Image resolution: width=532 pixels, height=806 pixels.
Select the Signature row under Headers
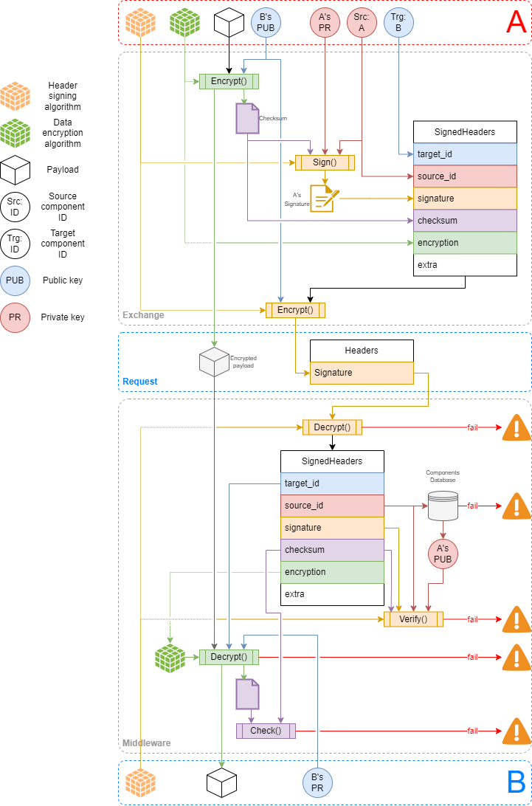coord(362,373)
